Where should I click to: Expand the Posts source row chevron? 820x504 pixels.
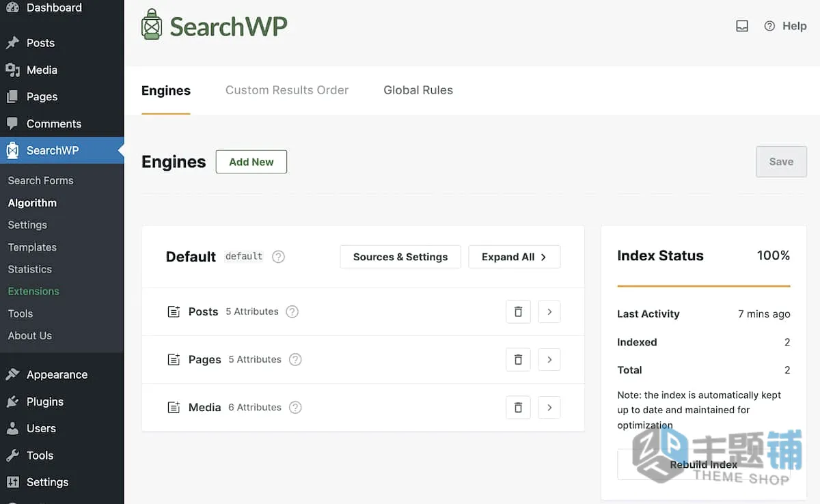[x=549, y=311]
